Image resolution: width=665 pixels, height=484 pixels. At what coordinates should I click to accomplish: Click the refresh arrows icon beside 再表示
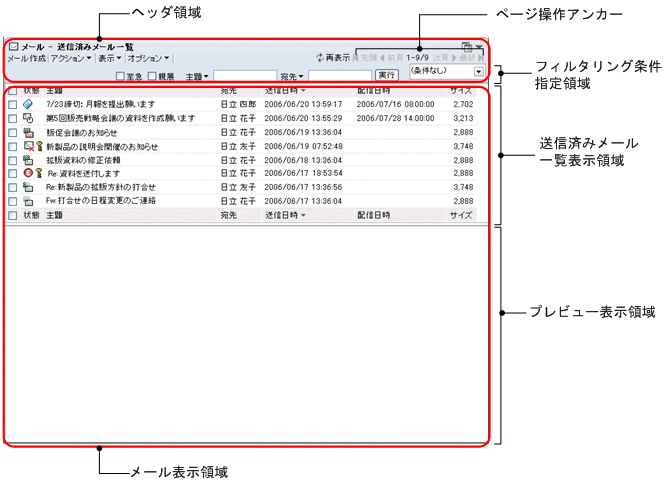pos(320,57)
